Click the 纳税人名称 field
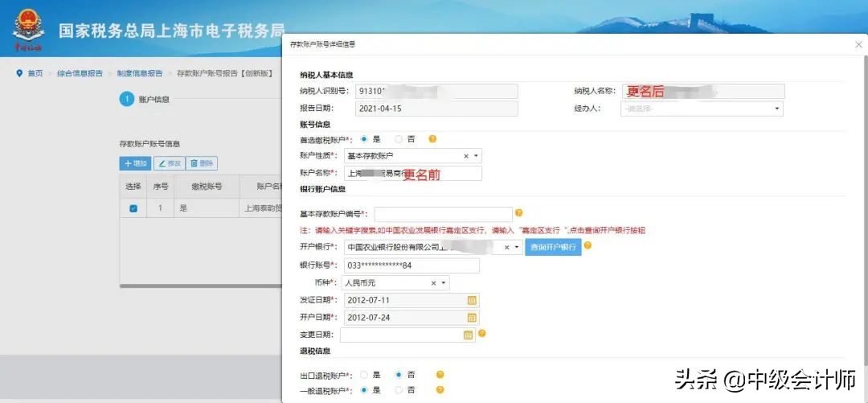868x403 pixels. (702, 92)
